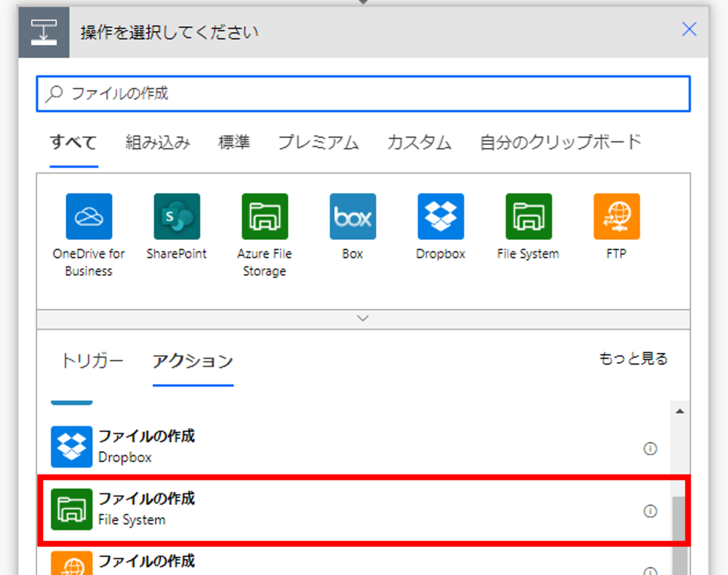
Task: Choose the SharePoint connector icon
Action: coord(177,216)
